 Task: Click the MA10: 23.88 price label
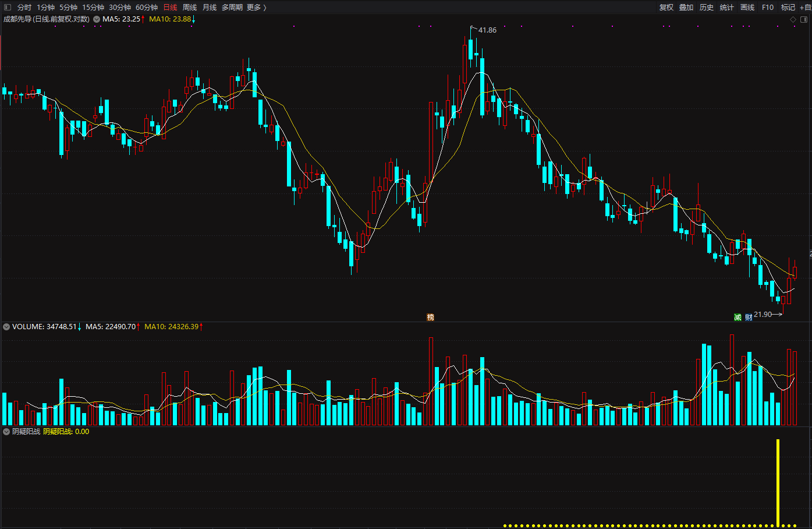(x=170, y=19)
